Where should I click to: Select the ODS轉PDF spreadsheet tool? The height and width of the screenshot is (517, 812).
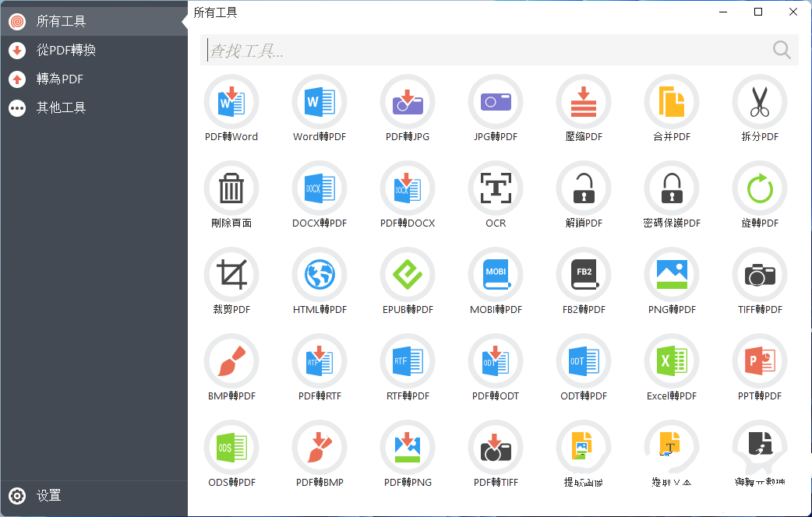[231, 447]
